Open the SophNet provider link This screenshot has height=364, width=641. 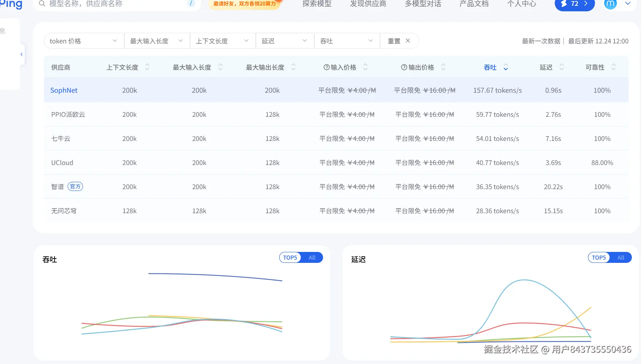64,90
